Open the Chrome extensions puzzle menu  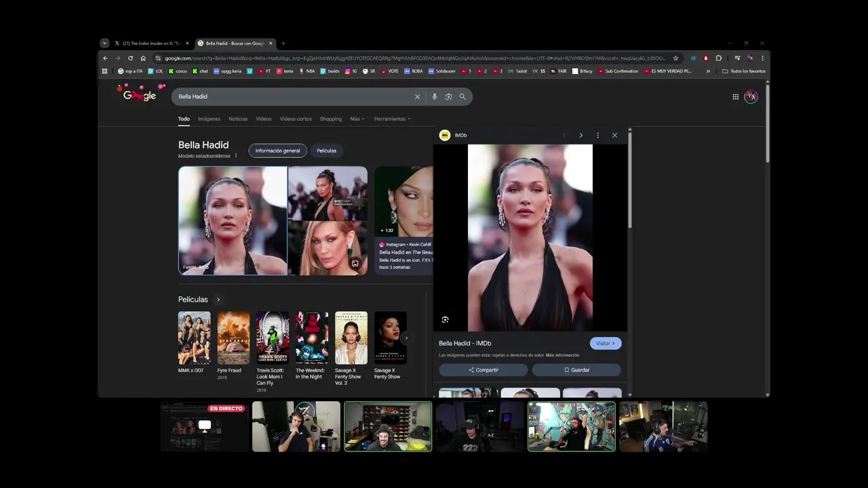719,58
